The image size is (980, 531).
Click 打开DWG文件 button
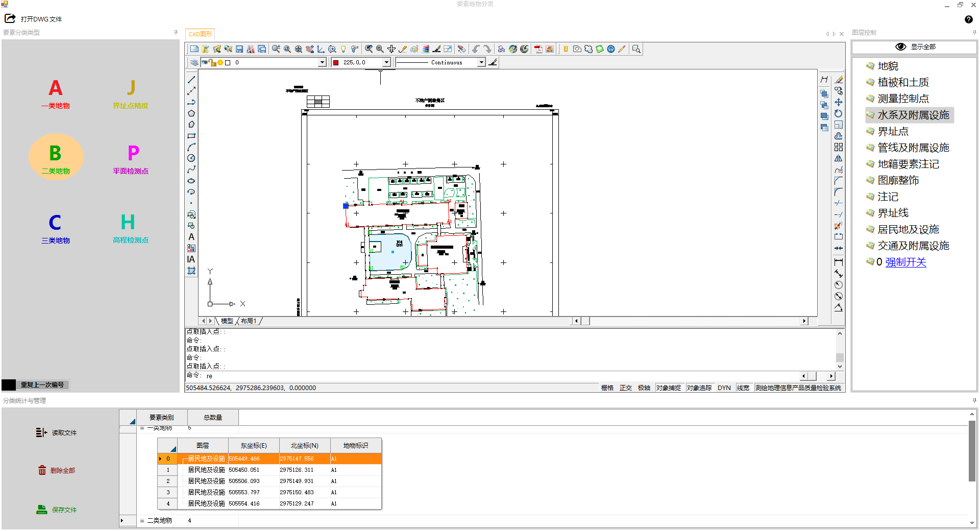click(x=33, y=19)
